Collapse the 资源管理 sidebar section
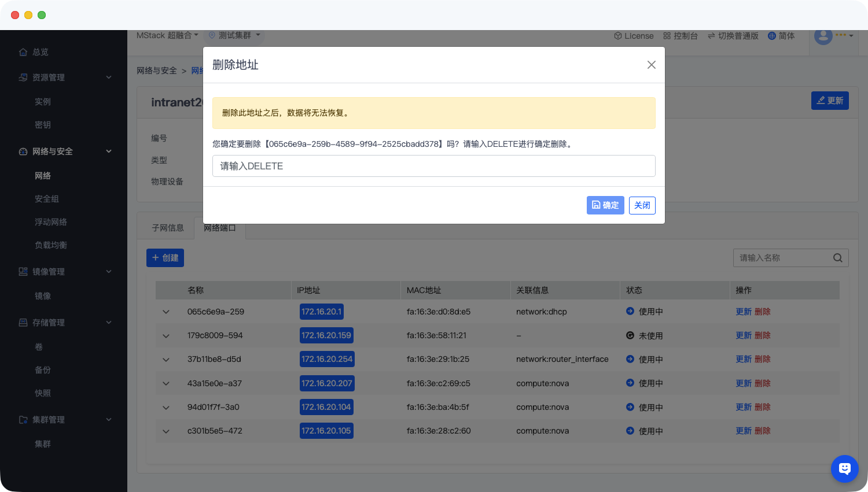The image size is (868, 492). [x=109, y=77]
